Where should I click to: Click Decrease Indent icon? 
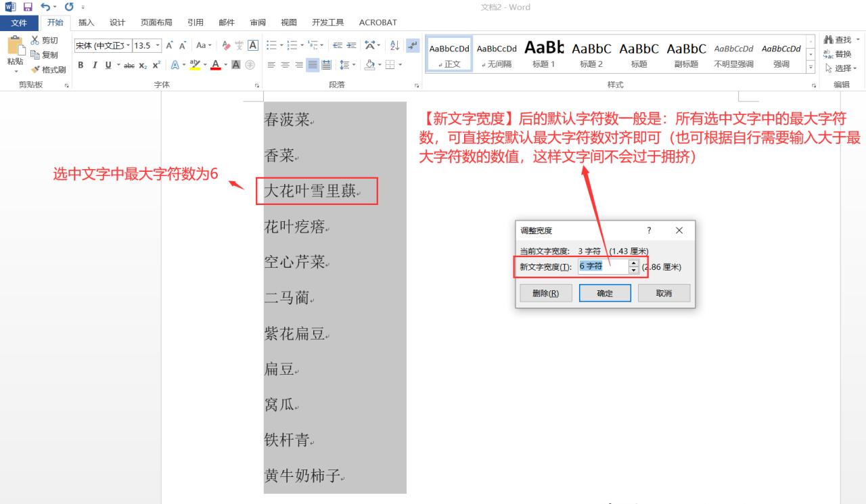[339, 45]
